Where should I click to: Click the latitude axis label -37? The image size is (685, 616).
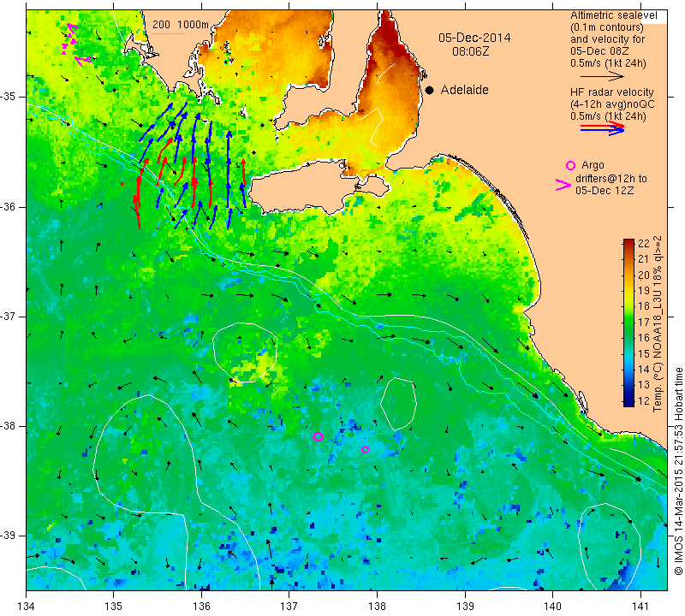(x=9, y=316)
